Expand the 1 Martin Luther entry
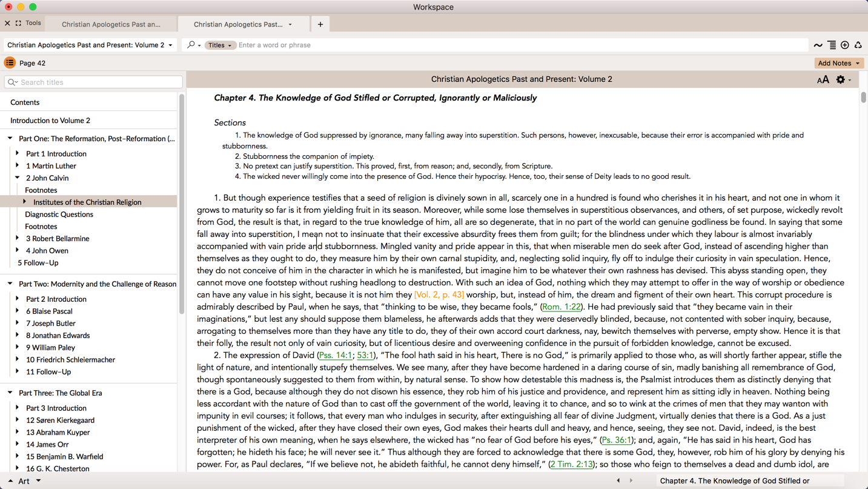Image resolution: width=868 pixels, height=489 pixels. pos(18,165)
